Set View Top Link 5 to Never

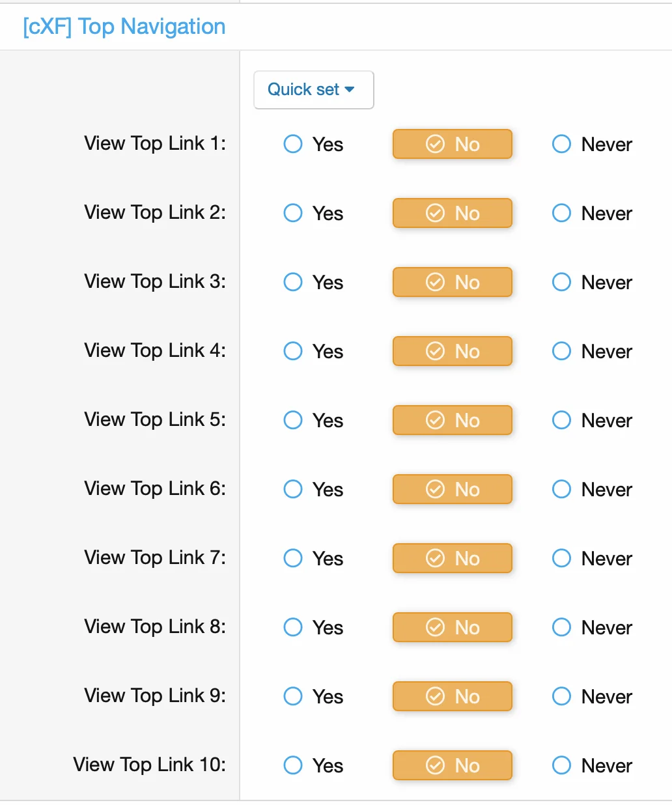pos(561,420)
